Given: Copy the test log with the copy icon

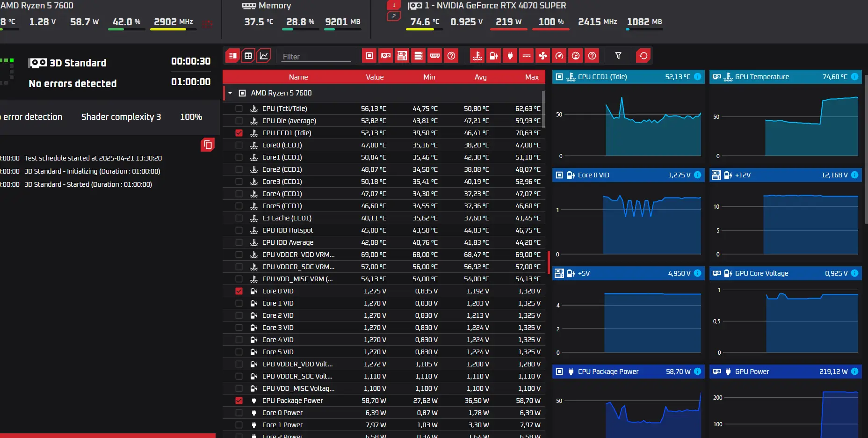Looking at the screenshot, I should coord(208,145).
